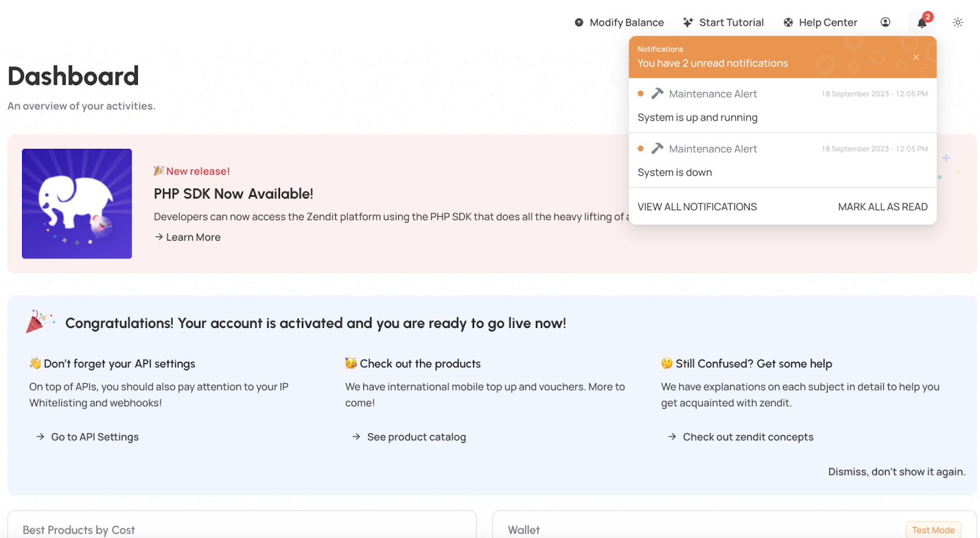
Task: Click the arrow icon beside Learn More
Action: tap(159, 237)
